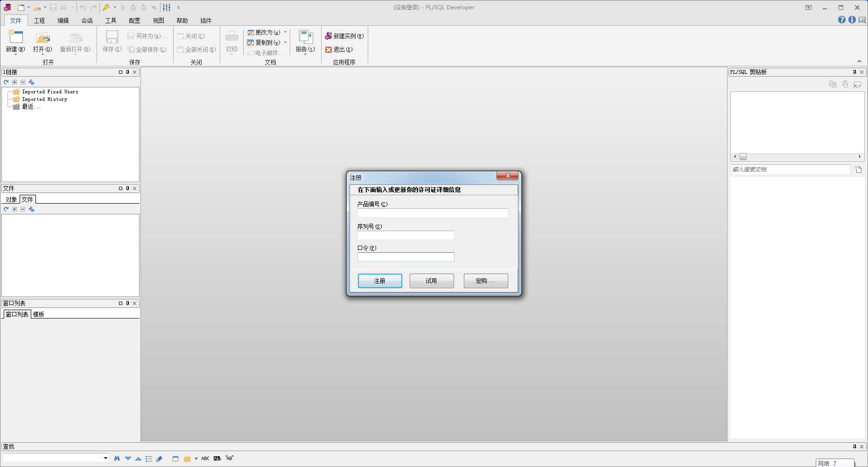Switch to the 会话 ribbon tab
Screen dimensions: 868x467
(87, 21)
